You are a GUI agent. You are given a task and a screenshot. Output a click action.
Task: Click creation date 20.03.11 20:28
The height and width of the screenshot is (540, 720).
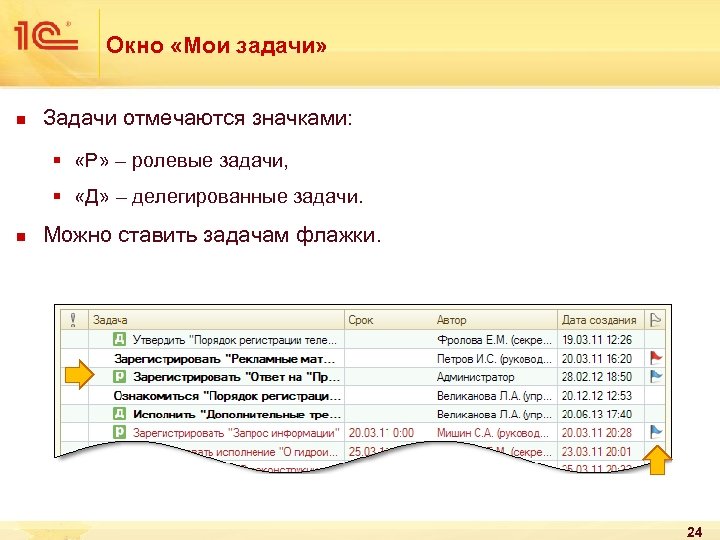click(597, 433)
